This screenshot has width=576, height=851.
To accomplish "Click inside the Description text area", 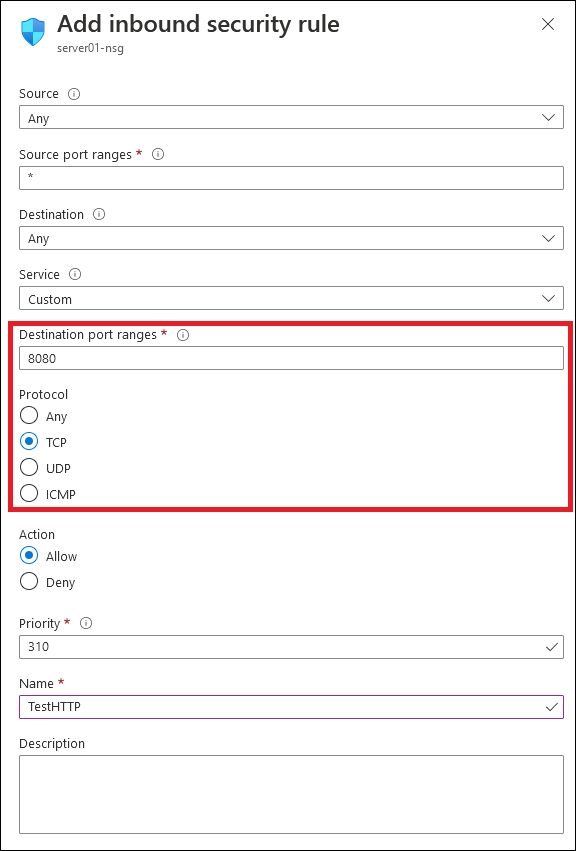I will [x=291, y=795].
